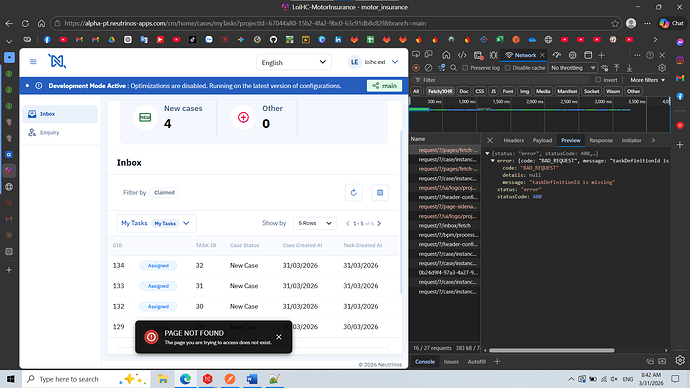
Task: Click the Neutrinos logo
Action: point(57,61)
